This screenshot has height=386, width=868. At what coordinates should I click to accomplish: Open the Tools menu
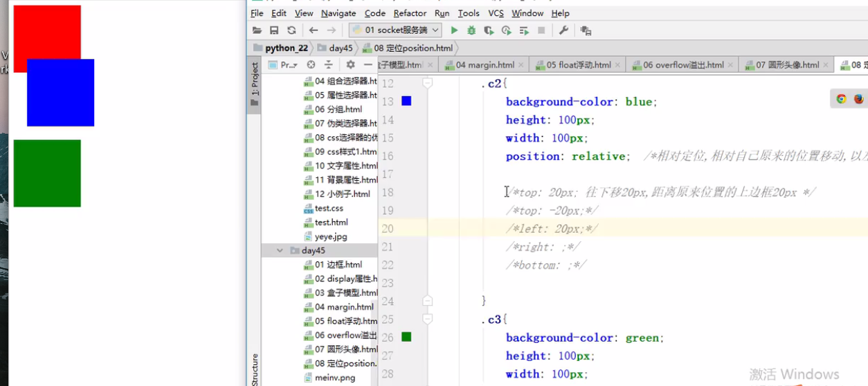tap(469, 13)
